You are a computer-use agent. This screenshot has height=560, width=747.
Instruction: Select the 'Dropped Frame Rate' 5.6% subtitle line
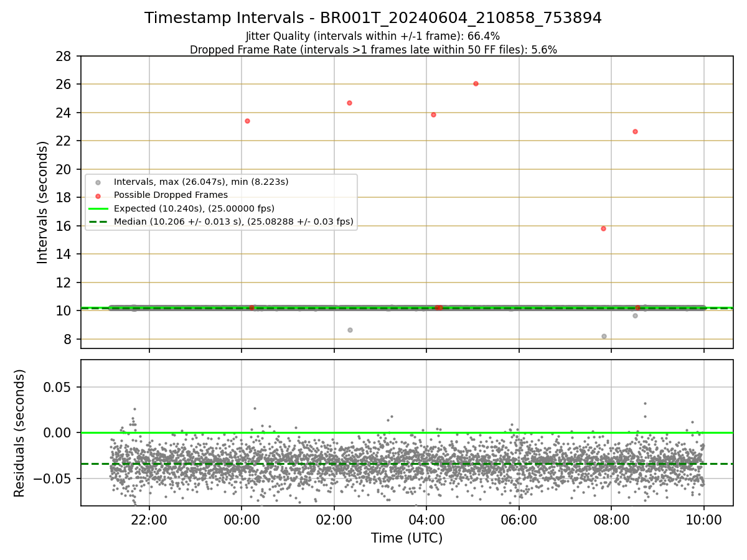pyautogui.click(x=373, y=50)
